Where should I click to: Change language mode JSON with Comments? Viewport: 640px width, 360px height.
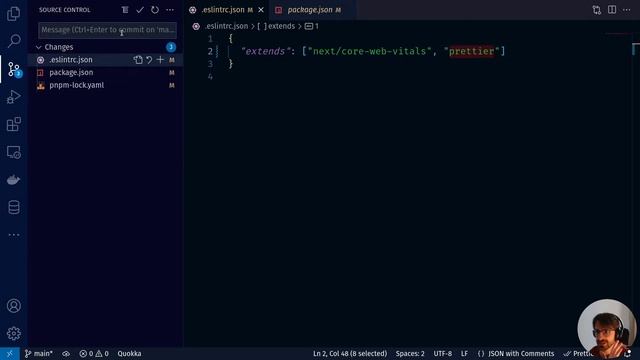click(x=516, y=353)
